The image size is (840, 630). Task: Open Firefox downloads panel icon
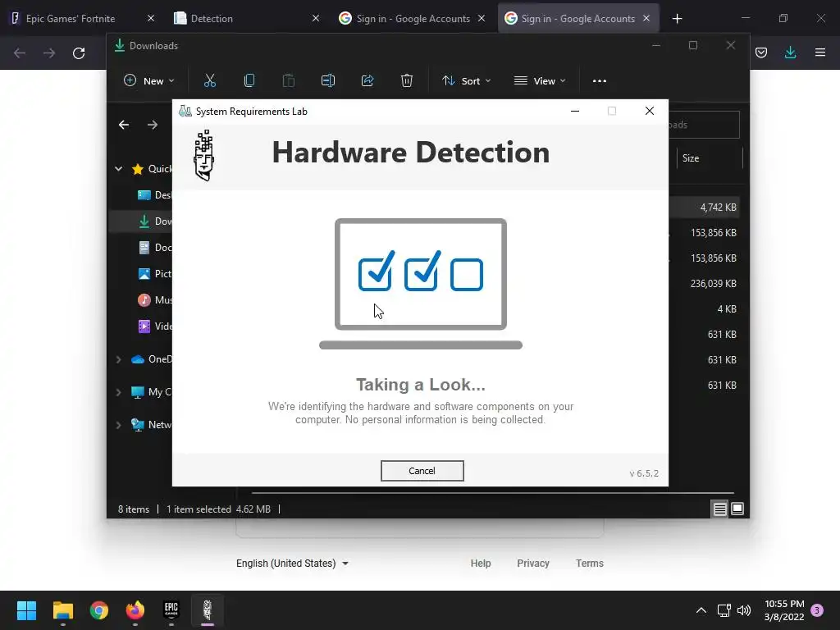click(x=790, y=52)
